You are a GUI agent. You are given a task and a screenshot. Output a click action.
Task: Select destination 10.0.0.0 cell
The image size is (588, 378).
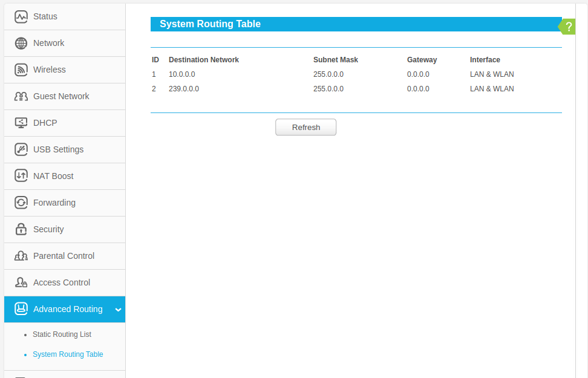pyautogui.click(x=182, y=74)
